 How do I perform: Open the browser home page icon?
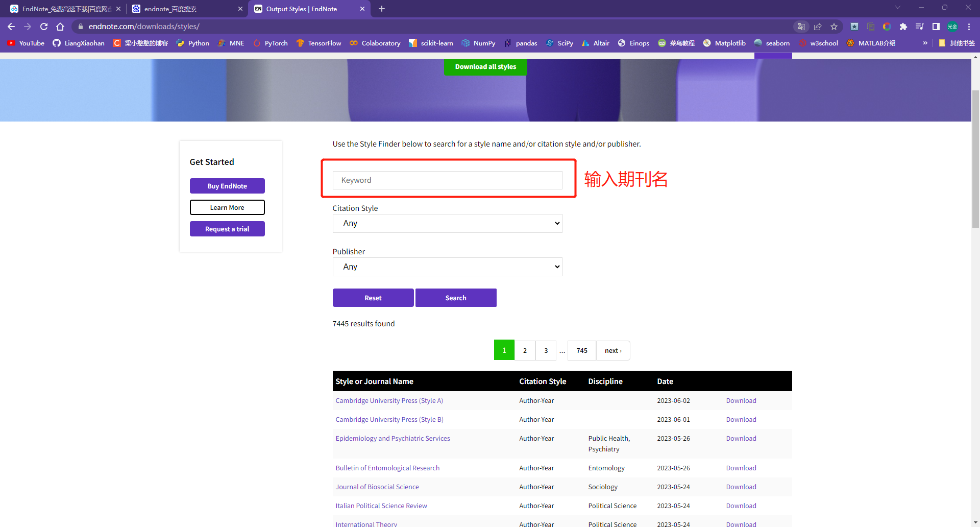[x=60, y=27]
